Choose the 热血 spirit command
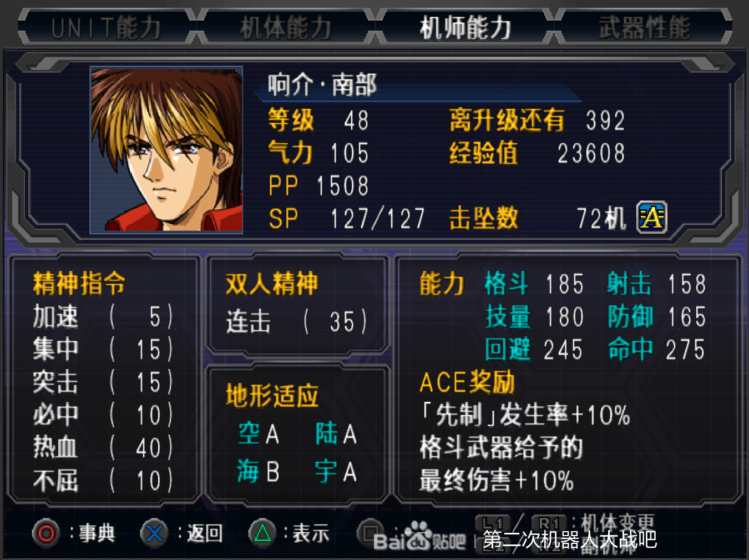Viewport: 749px width, 560px height. pos(103,447)
